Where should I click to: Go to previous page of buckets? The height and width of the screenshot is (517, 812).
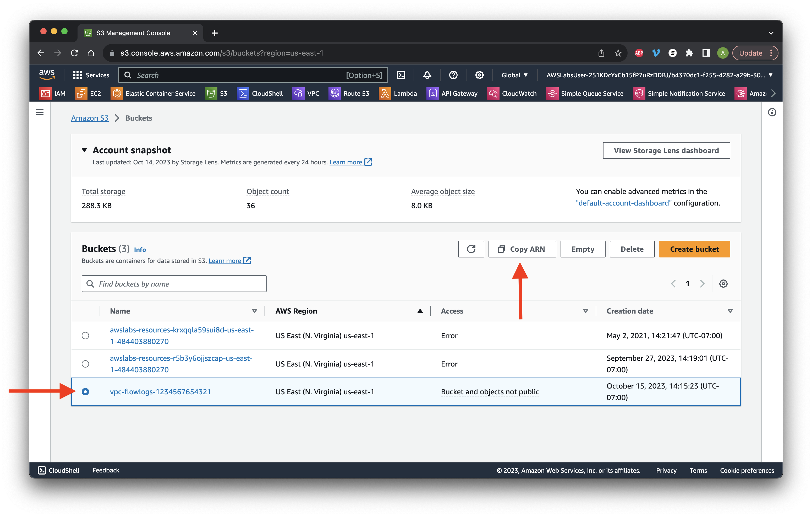tap(673, 284)
